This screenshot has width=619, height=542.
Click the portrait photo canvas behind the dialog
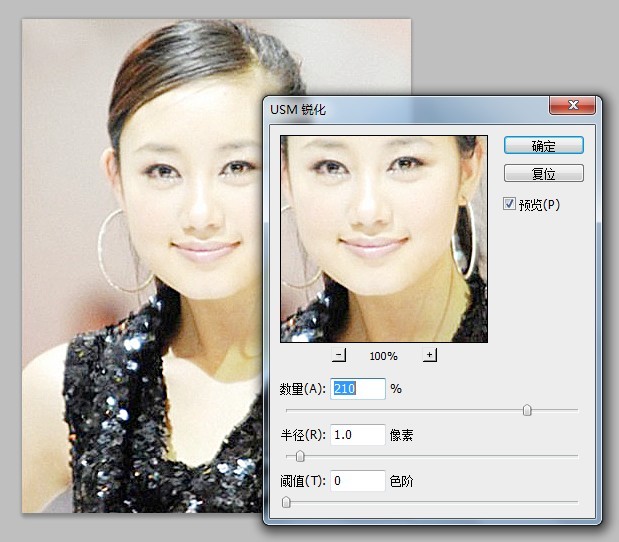coord(140,300)
